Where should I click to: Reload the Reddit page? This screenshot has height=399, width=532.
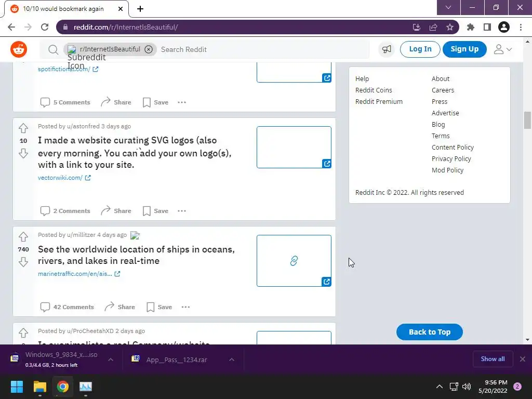pyautogui.click(x=45, y=27)
